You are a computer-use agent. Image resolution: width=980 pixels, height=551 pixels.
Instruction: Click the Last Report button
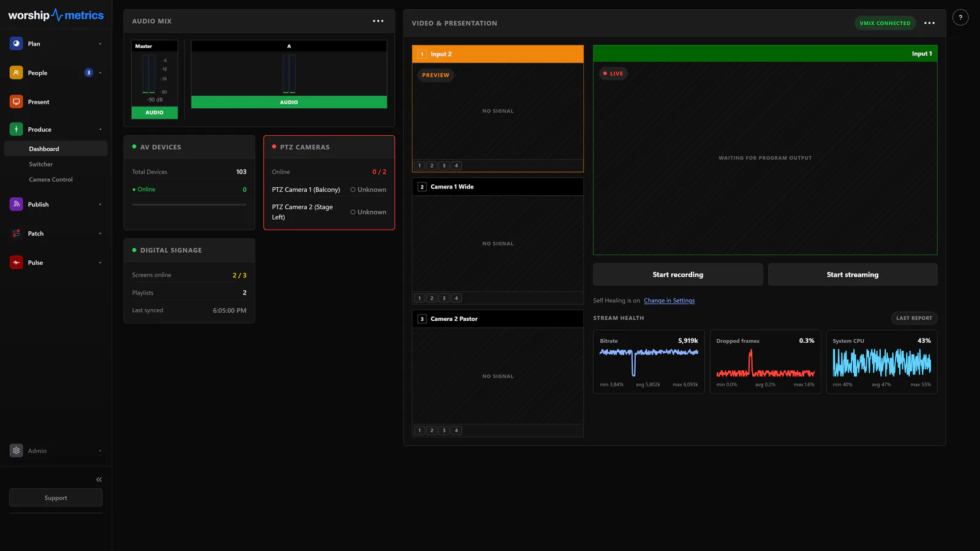pos(914,318)
